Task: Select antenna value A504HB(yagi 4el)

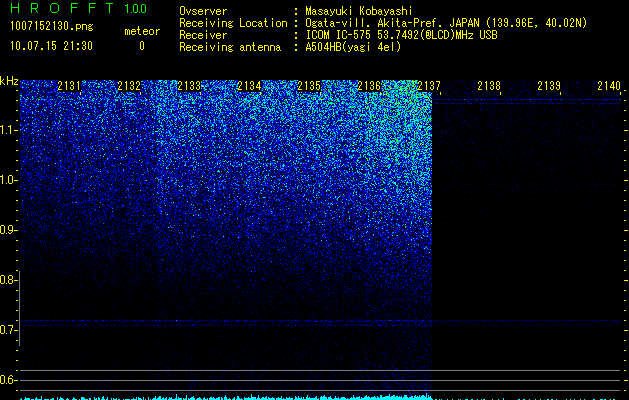Action: coord(353,47)
